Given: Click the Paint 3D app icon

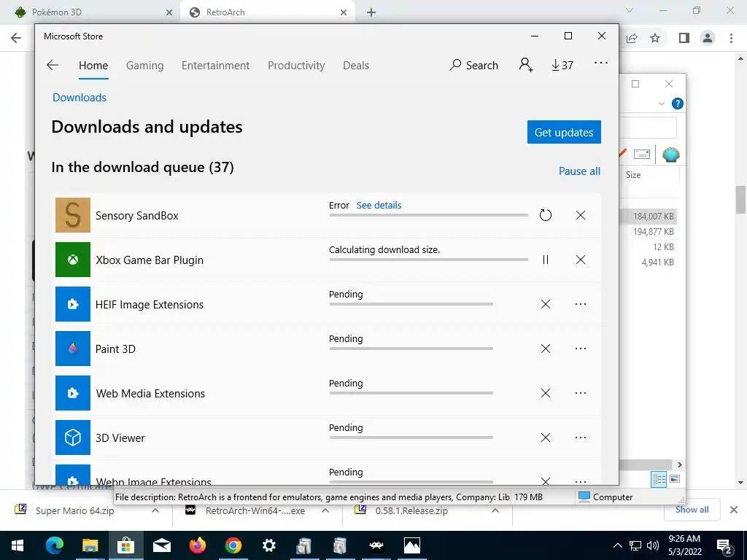Looking at the screenshot, I should tap(73, 349).
